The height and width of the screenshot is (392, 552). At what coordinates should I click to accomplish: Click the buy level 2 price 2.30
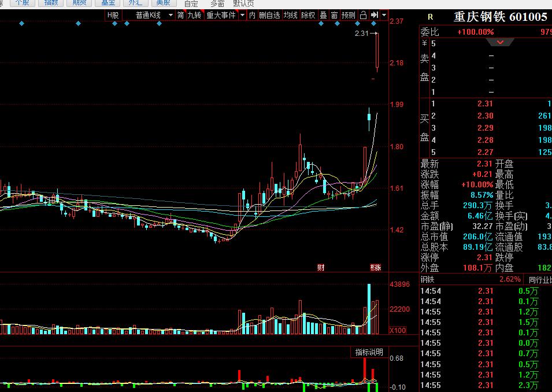pos(485,116)
